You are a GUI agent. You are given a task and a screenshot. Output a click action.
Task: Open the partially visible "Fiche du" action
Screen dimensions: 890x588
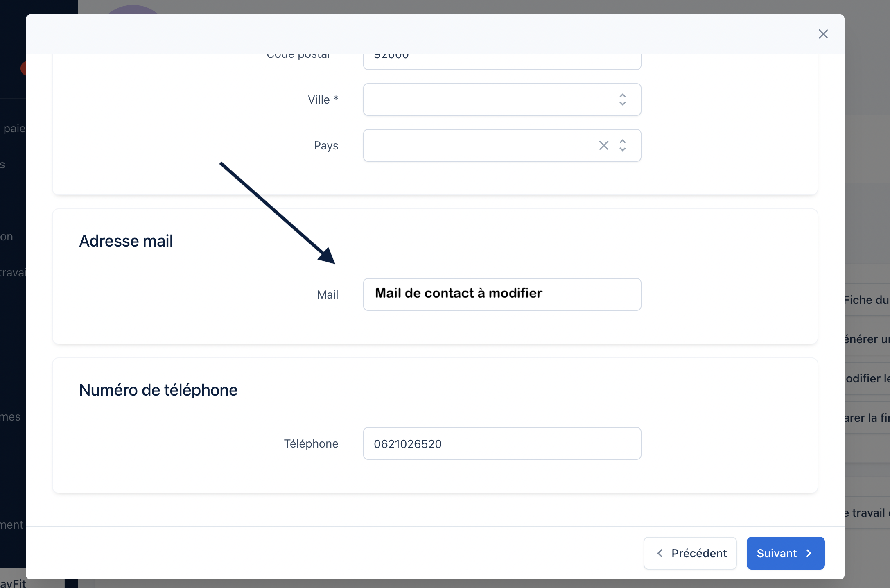tap(867, 300)
